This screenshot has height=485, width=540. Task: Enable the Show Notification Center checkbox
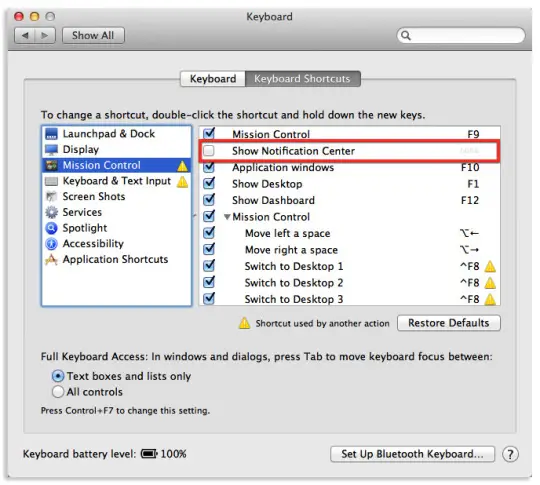tap(209, 151)
